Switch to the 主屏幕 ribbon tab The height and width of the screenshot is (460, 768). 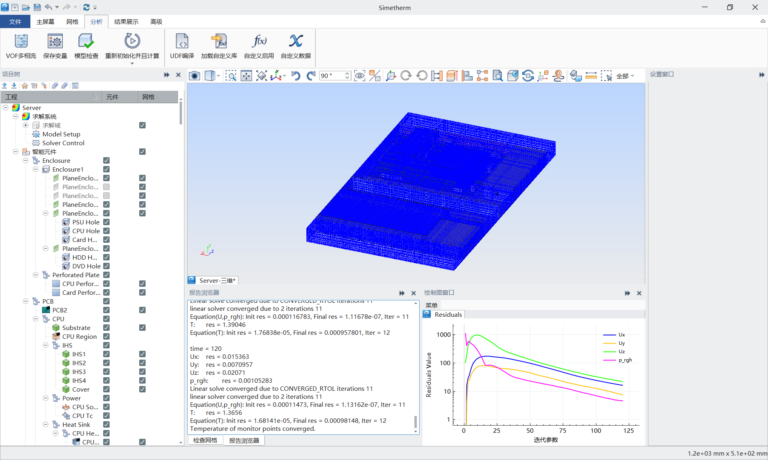45,22
